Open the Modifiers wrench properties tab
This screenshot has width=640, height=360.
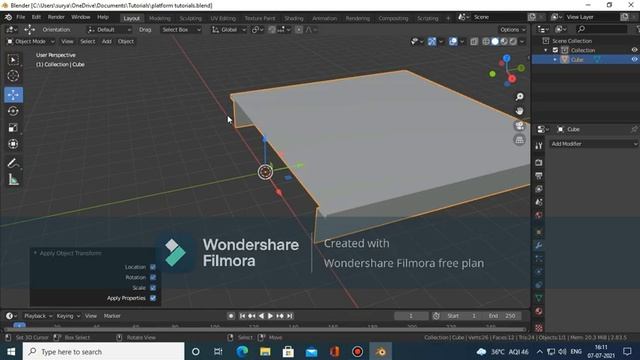point(539,245)
